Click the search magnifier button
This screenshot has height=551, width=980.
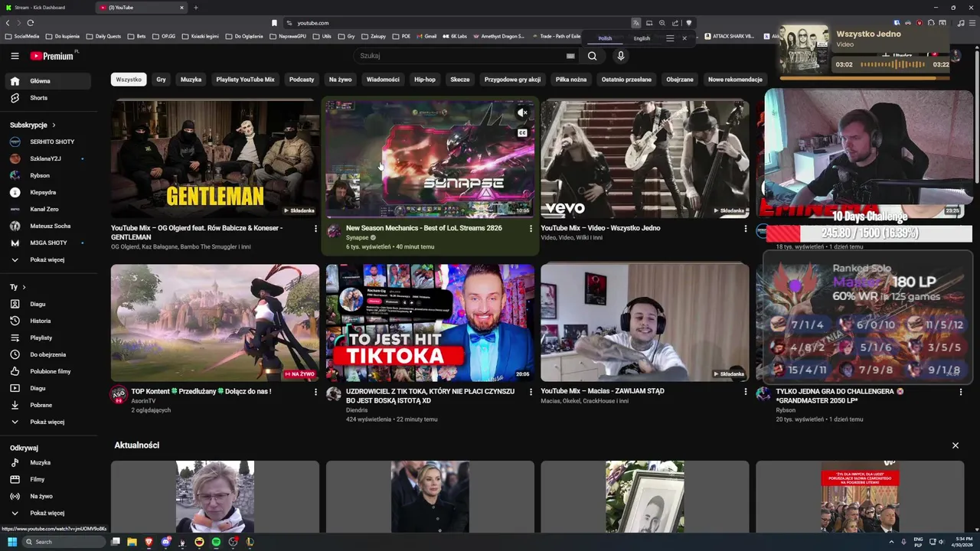[592, 56]
